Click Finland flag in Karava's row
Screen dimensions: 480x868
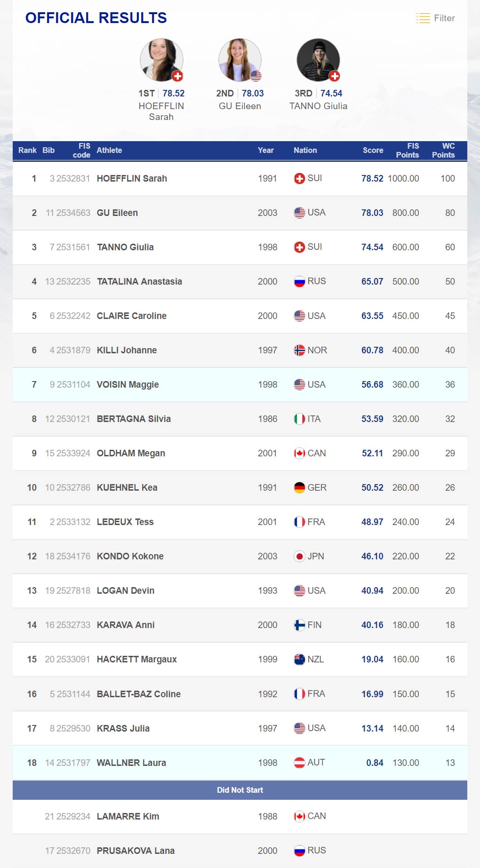pyautogui.click(x=299, y=625)
